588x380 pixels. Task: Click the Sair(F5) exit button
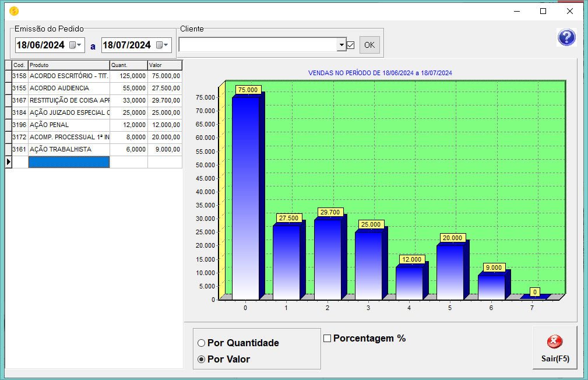[555, 348]
